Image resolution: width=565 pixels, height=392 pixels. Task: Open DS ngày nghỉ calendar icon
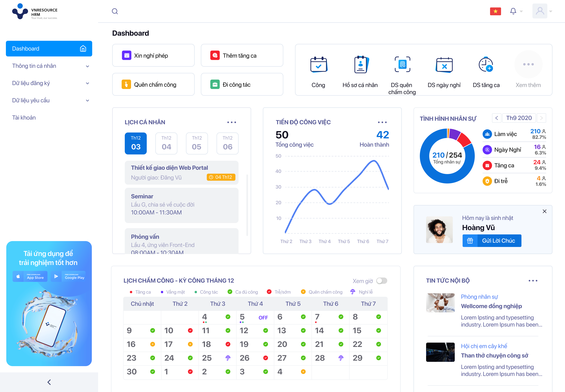coord(444,65)
